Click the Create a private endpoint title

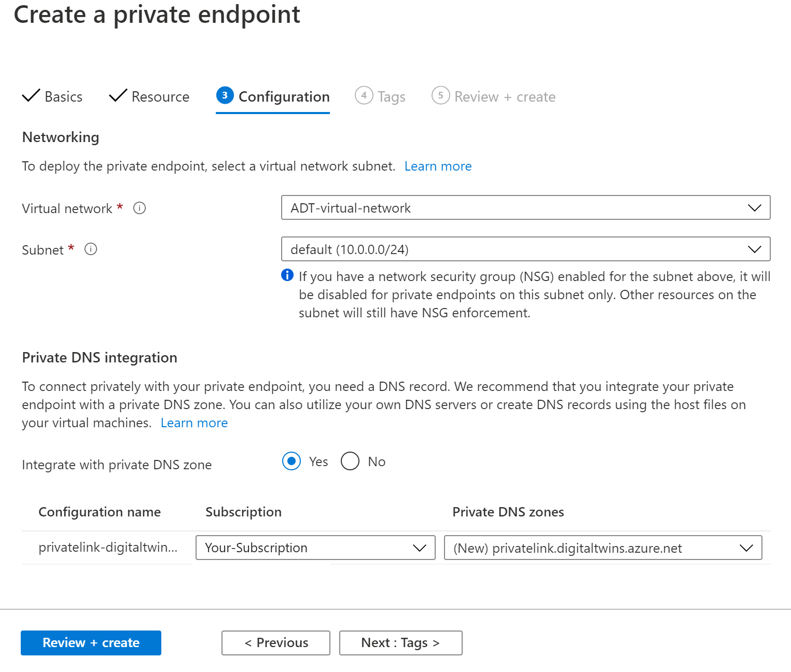coord(157,15)
